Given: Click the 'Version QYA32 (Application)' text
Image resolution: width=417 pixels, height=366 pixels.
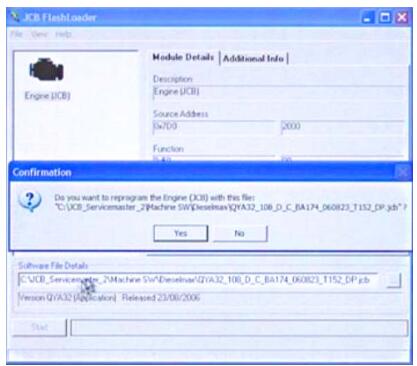Looking at the screenshot, I should click(67, 297).
